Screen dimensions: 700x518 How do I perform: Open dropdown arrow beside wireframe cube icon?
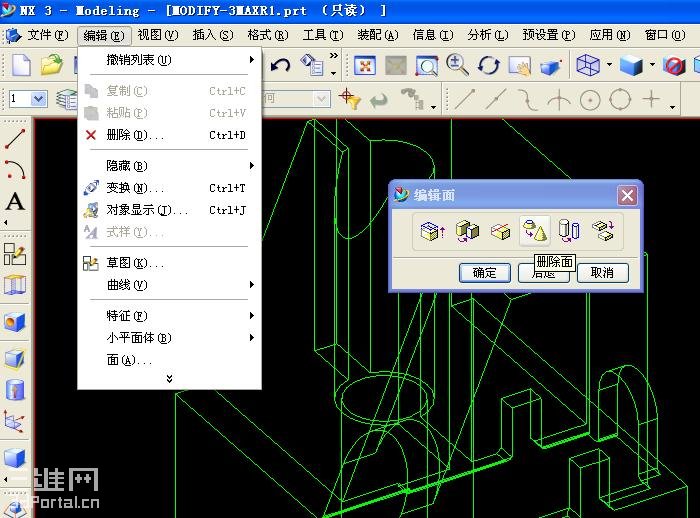(x=609, y=65)
